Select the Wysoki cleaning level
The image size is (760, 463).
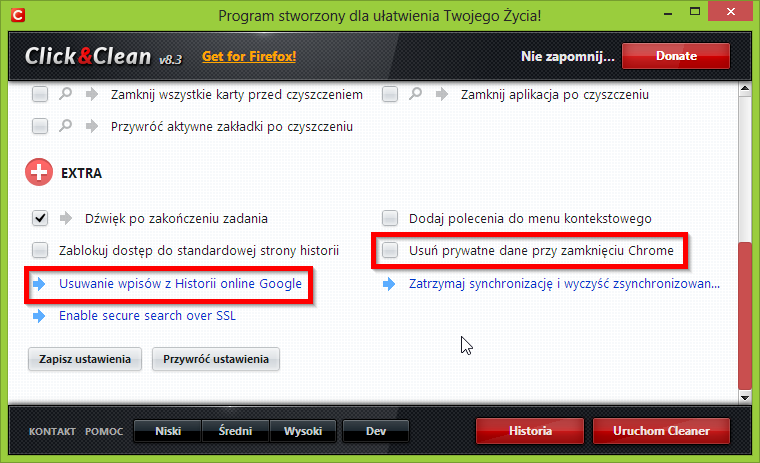point(303,431)
